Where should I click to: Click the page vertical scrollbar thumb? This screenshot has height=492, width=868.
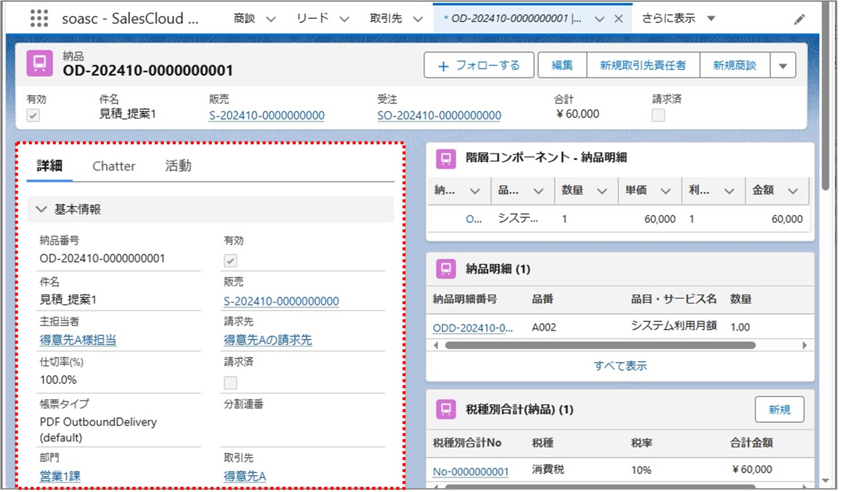point(826,96)
